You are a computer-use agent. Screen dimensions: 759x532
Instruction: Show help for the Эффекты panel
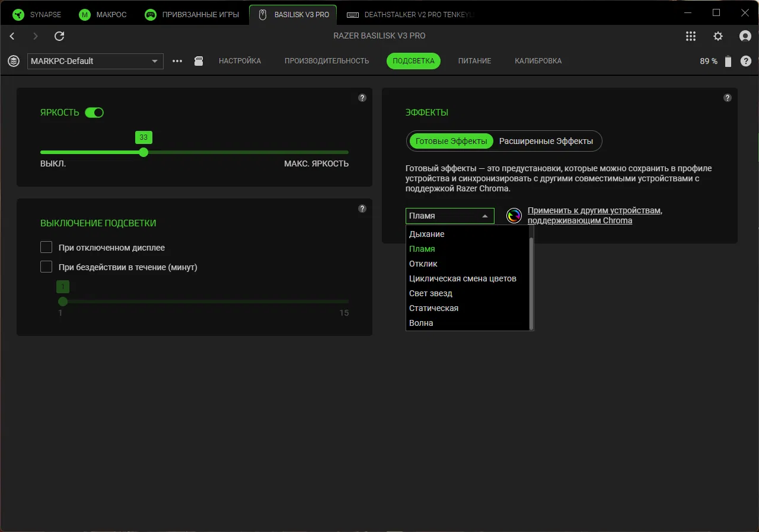tap(728, 98)
